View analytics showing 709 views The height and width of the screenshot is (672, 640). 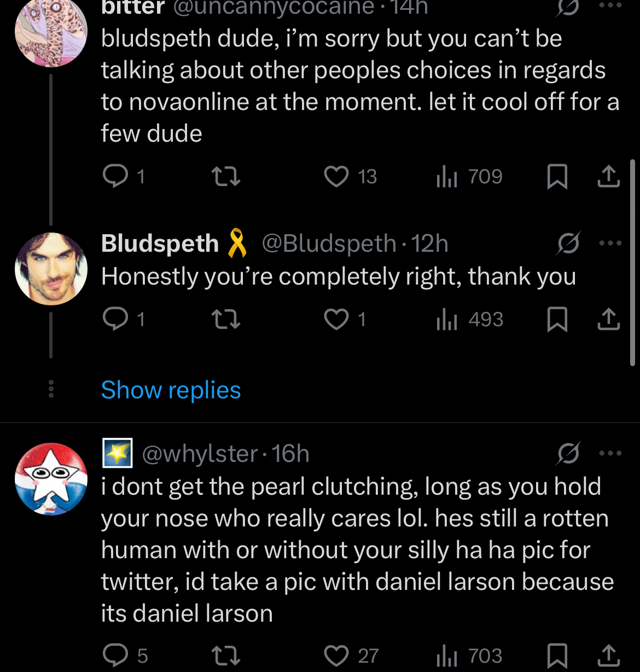(469, 176)
